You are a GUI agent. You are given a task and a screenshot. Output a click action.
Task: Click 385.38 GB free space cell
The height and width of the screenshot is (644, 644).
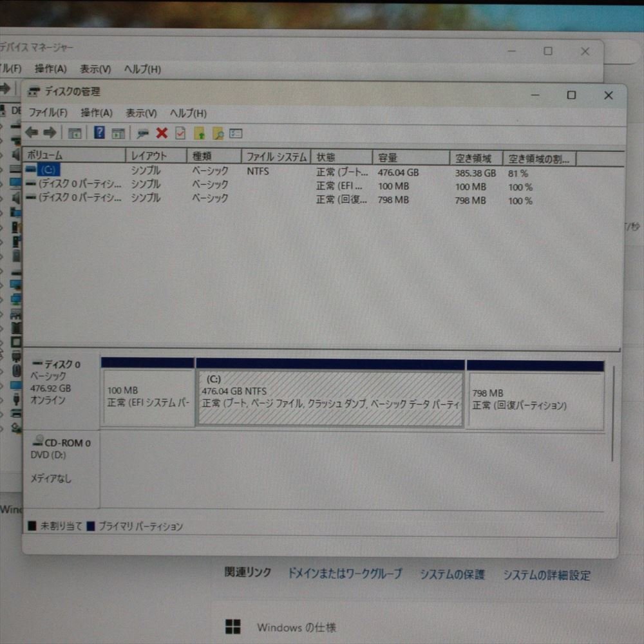(475, 173)
